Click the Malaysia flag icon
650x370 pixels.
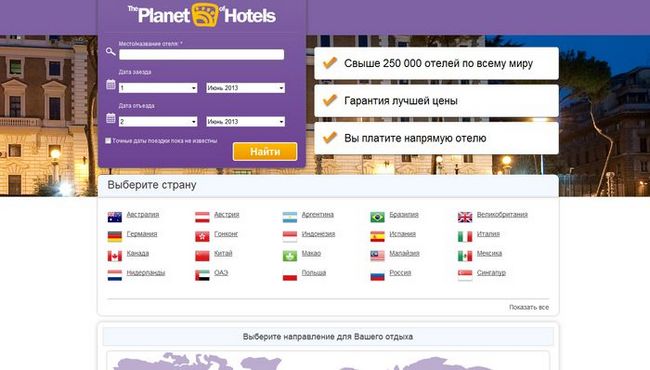pos(377,256)
